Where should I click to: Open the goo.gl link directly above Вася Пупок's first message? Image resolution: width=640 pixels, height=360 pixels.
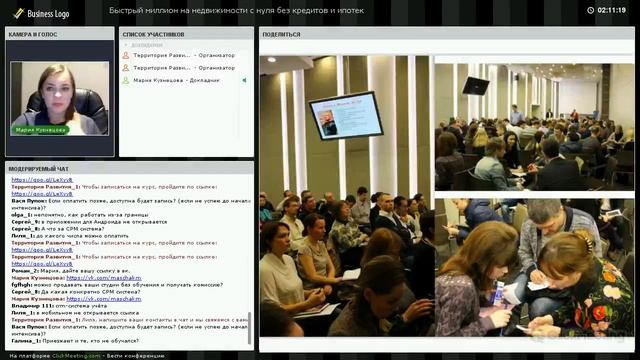pos(42,194)
